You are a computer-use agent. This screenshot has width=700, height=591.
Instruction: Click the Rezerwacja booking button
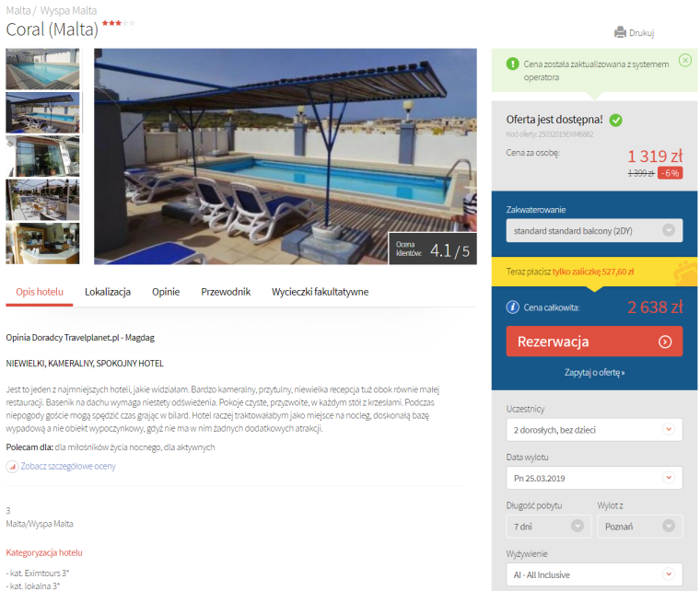(x=594, y=342)
